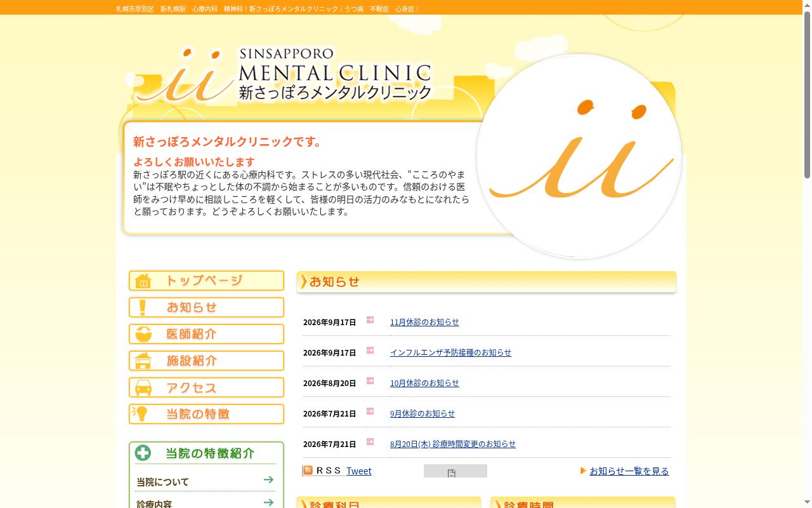Open the 11月休診のお知らせ link
Screen dimensions: 812x508
[424, 322]
